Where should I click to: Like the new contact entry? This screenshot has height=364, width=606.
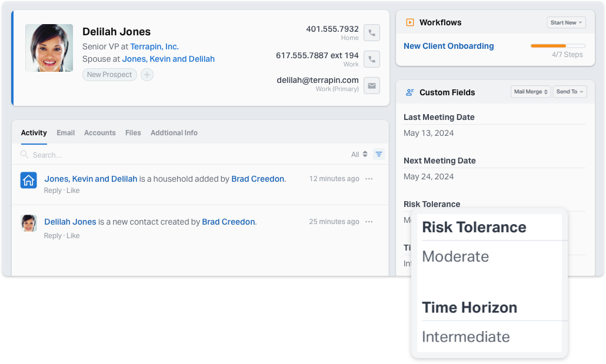tap(73, 235)
